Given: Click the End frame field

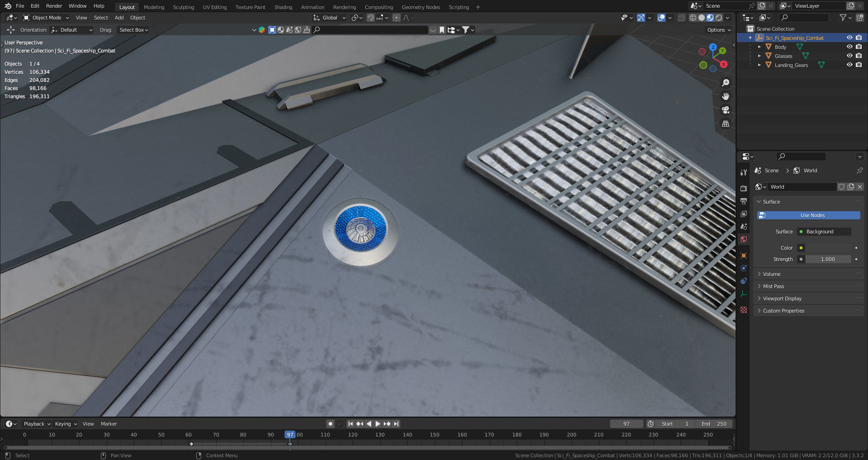Looking at the screenshot, I should point(714,424).
